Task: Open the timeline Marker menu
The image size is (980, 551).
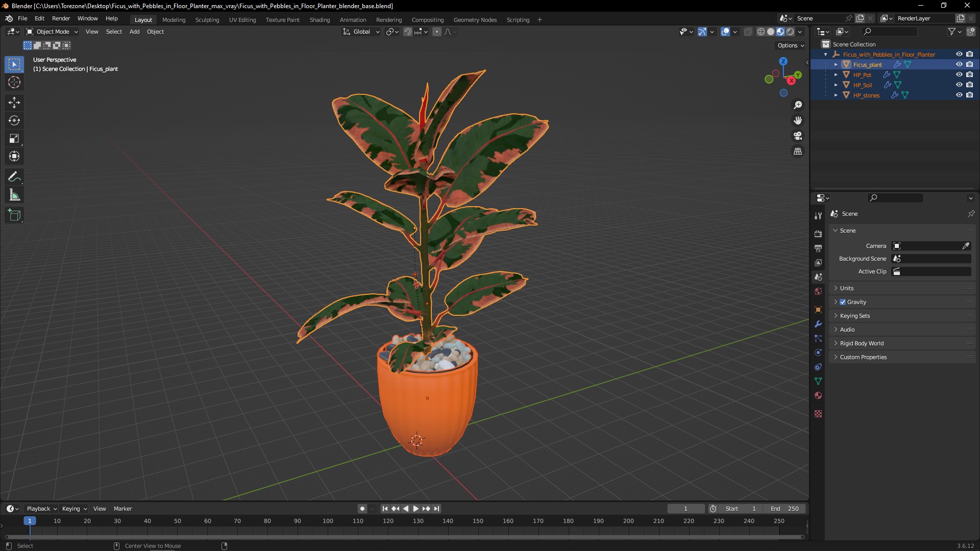Action: click(122, 509)
